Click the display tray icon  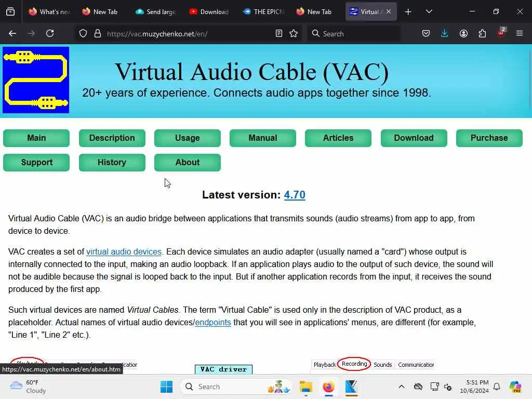pos(434,387)
